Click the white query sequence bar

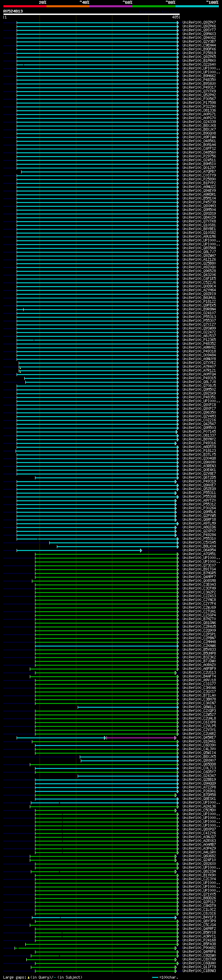point(92,14)
